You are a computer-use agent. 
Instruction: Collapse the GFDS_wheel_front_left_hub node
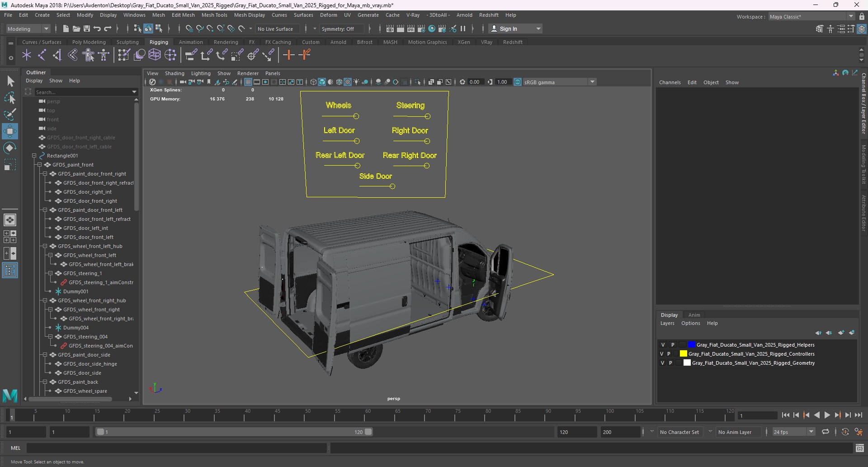pyautogui.click(x=45, y=246)
